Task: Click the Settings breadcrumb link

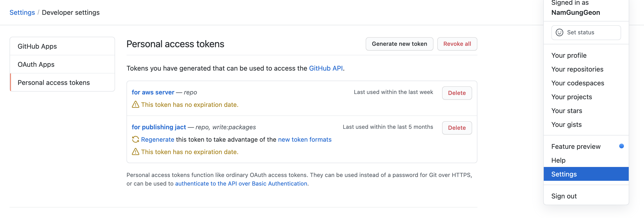Action: (x=22, y=12)
